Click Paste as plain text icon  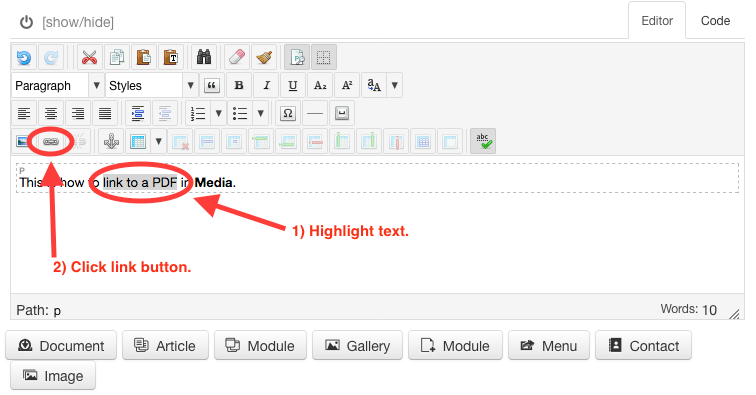(x=171, y=57)
